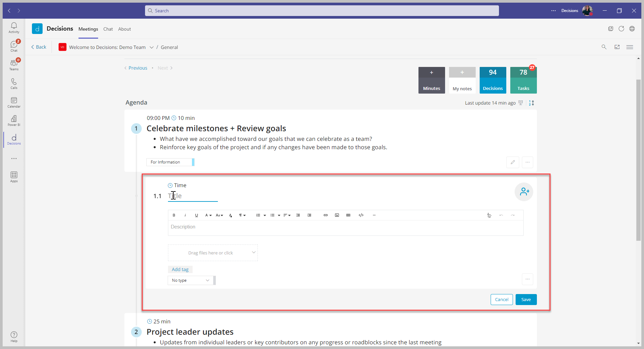Insert an image in the description

point(337,215)
